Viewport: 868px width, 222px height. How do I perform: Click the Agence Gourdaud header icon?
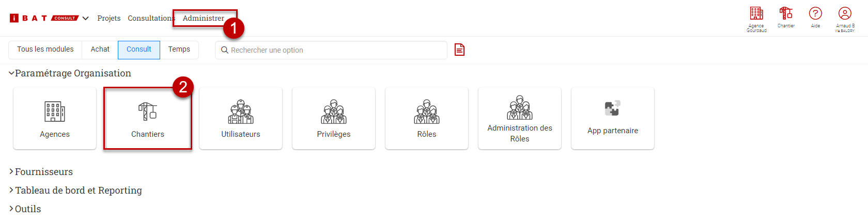756,19
